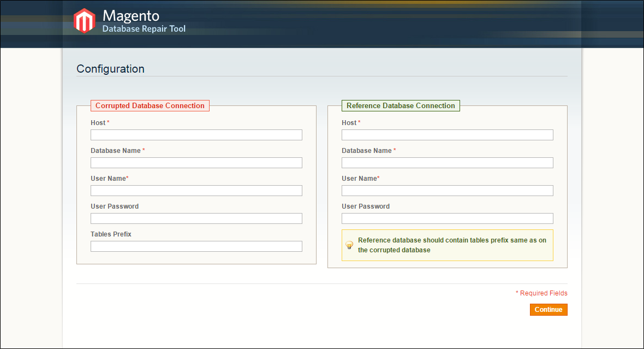Focus the Corrupted Database User Name field
This screenshot has width=644, height=349.
(196, 191)
